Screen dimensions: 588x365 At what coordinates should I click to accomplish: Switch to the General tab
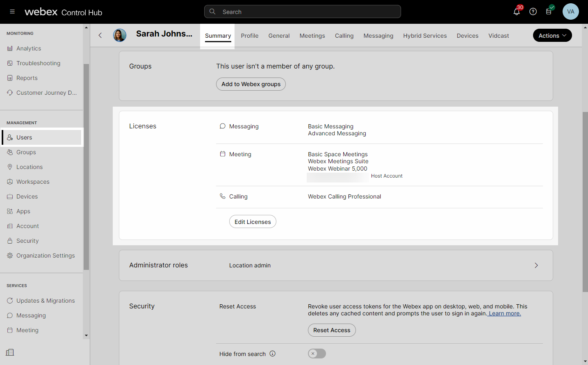(x=279, y=36)
